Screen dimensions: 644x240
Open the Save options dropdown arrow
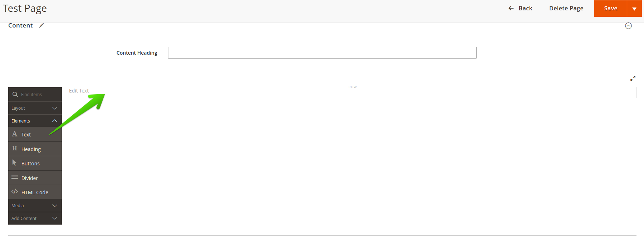tap(634, 9)
